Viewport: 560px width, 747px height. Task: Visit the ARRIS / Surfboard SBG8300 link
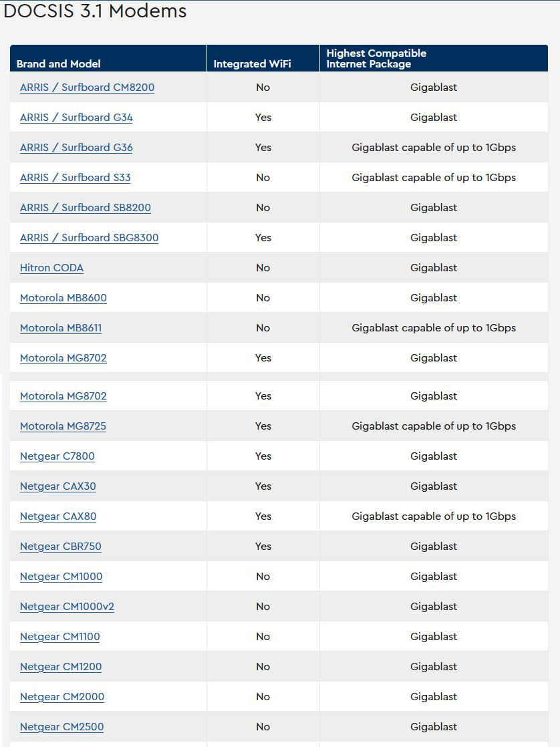89,237
